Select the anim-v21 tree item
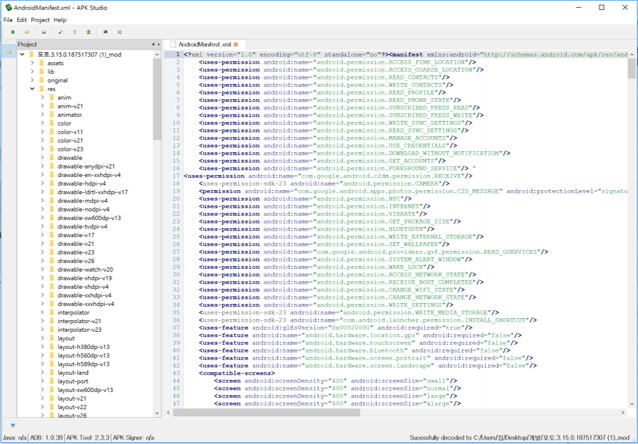The image size is (638, 444). point(70,106)
